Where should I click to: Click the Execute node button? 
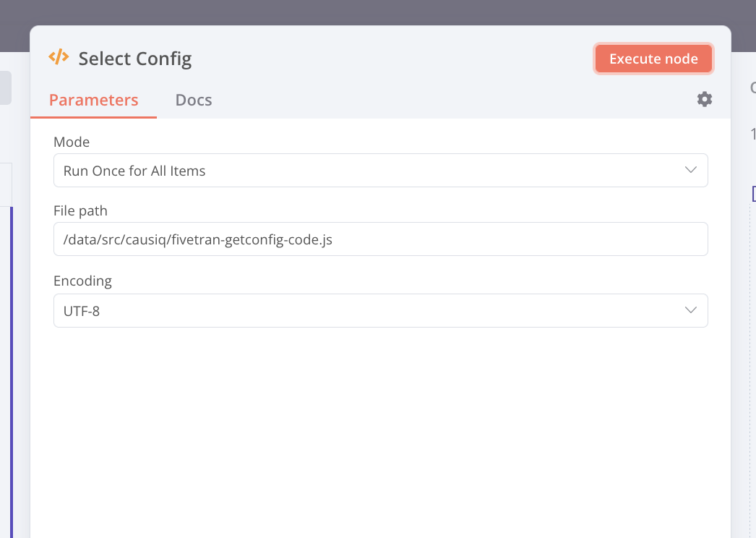click(653, 59)
